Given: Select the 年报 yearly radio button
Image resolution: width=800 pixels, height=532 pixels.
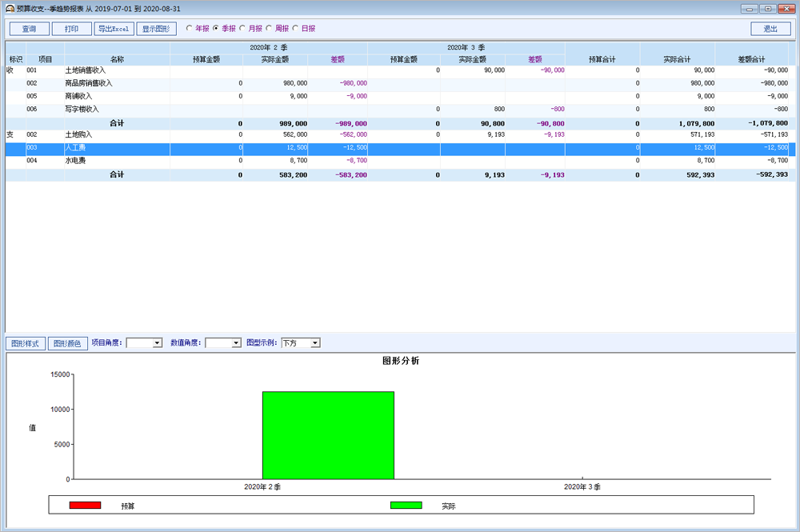Looking at the screenshot, I should click(x=190, y=28).
